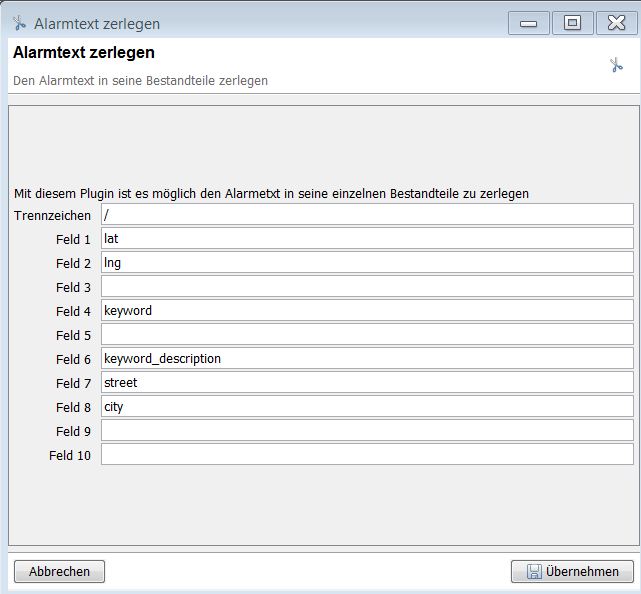Select the empty Feld 10 input
Viewport: 641px width, 594px height.
[x=367, y=454]
